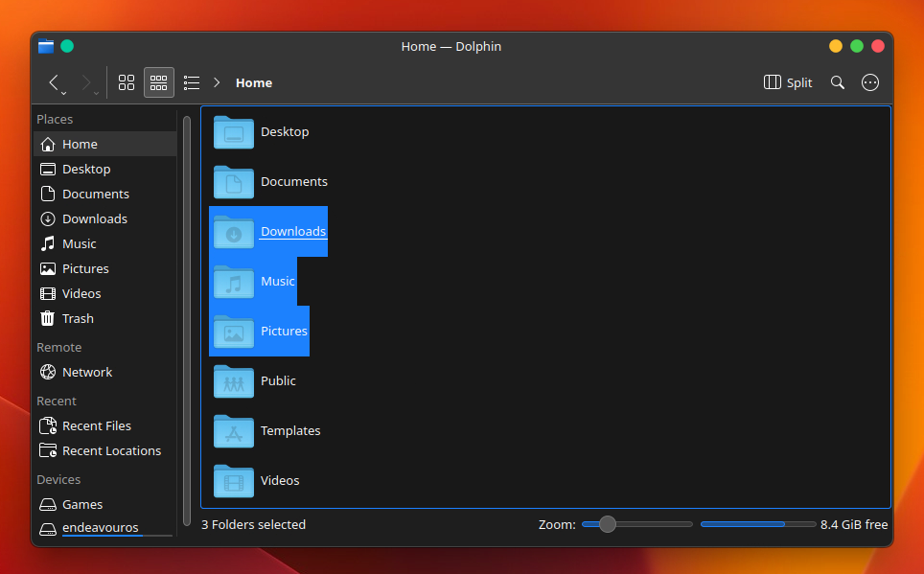The width and height of the screenshot is (924, 574).
Task: Open Recent Locations entry
Action: (104, 450)
